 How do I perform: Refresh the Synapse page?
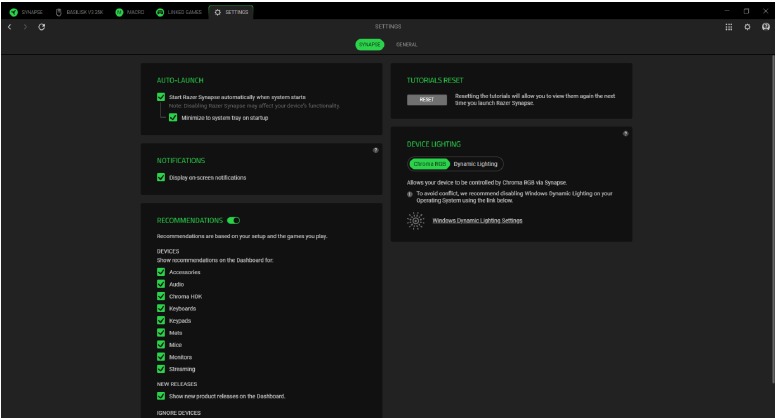pos(42,27)
